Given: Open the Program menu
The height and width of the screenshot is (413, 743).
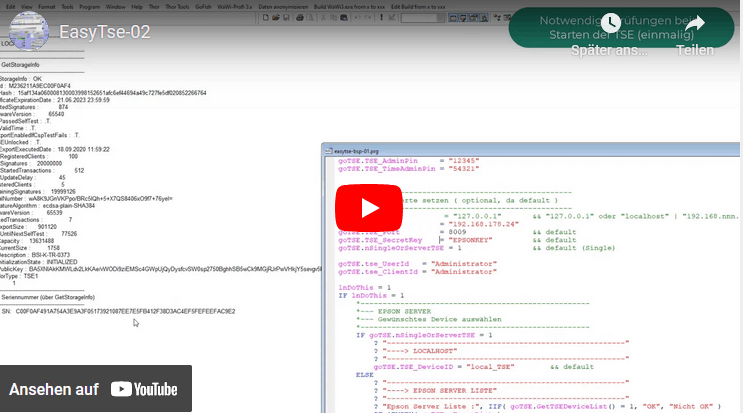Looking at the screenshot, I should (89, 7).
